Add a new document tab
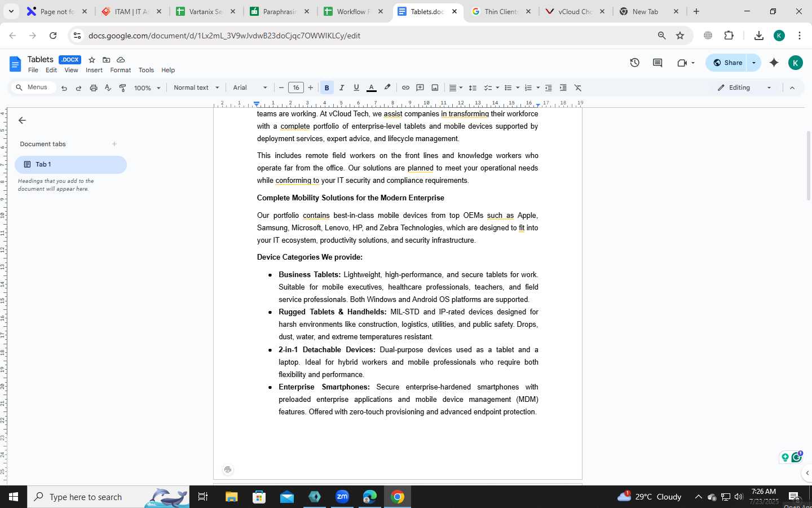Screen dimensions: 812x508 click(x=114, y=144)
